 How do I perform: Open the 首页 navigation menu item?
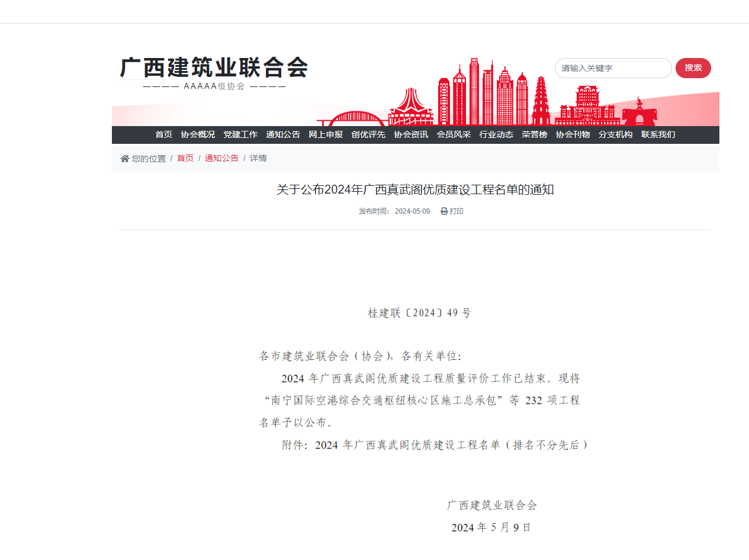[x=164, y=135]
